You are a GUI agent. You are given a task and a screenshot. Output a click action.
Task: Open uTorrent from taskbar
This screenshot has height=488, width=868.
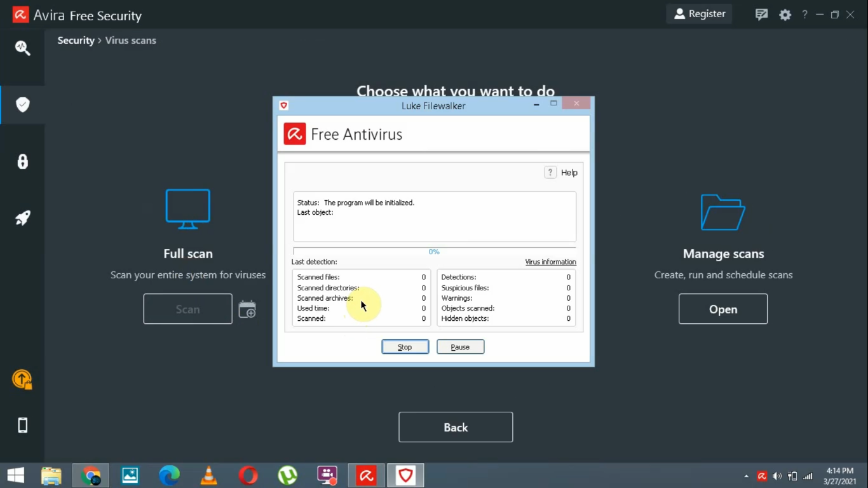pos(288,475)
